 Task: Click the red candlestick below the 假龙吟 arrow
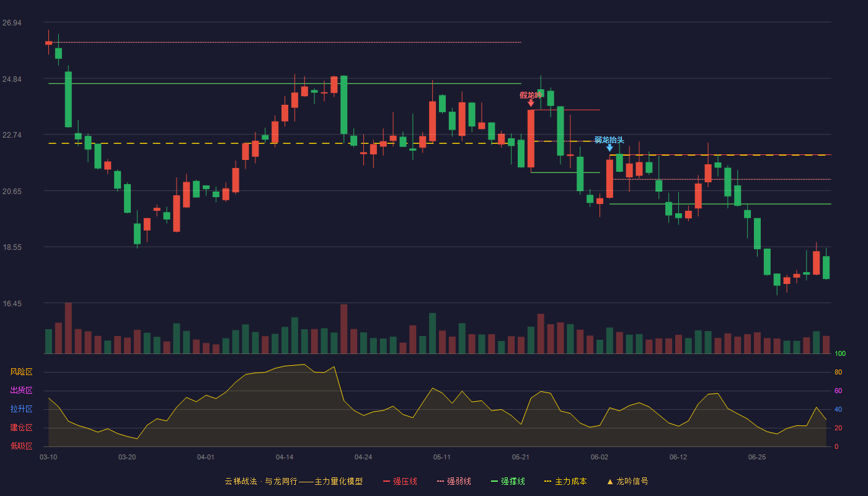click(x=531, y=138)
